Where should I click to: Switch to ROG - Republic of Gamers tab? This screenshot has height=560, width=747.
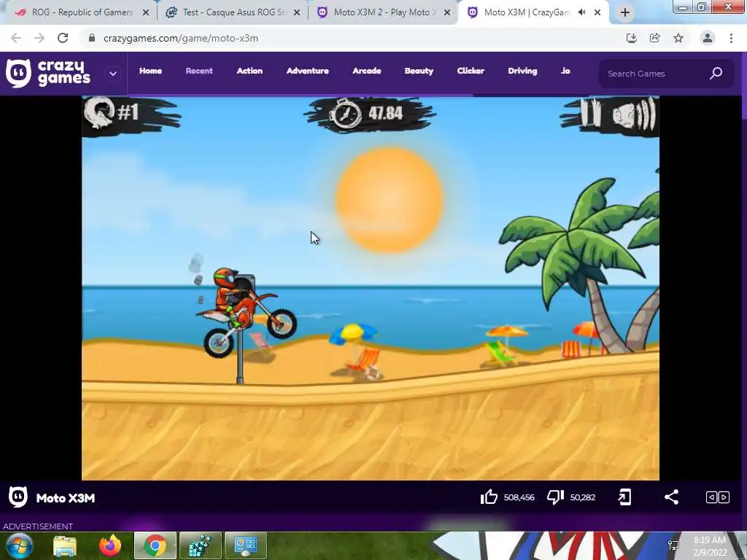click(79, 12)
